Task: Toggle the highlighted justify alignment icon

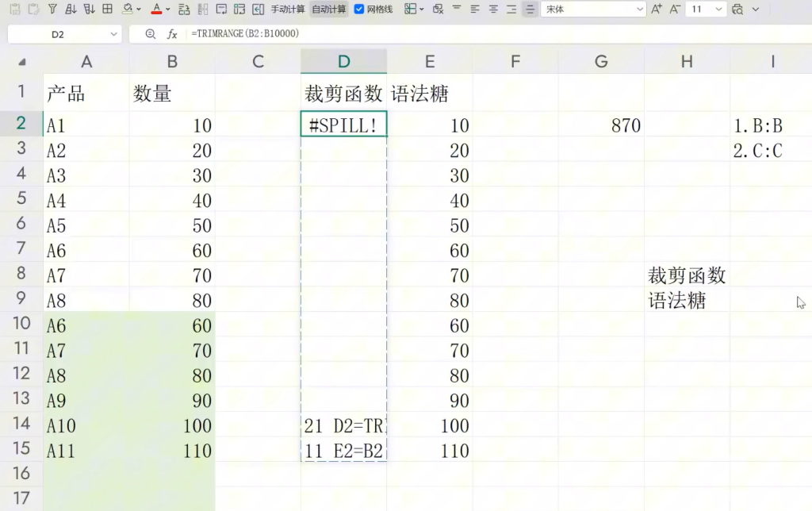Action: point(530,9)
